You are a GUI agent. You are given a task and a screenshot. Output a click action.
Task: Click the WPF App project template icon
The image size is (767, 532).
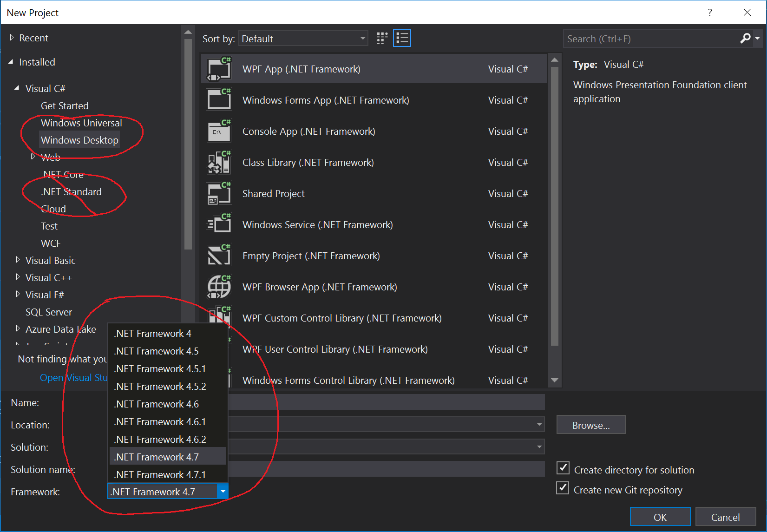pyautogui.click(x=219, y=69)
